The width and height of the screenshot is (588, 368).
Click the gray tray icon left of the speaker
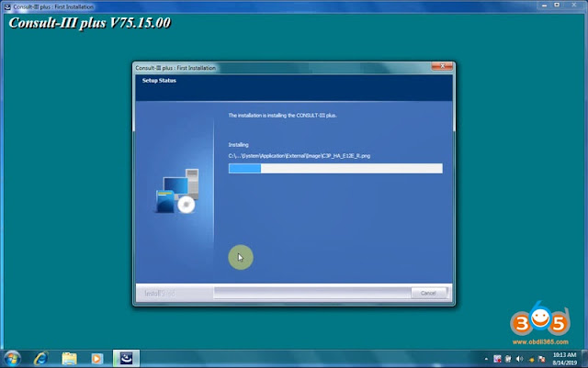click(x=508, y=359)
